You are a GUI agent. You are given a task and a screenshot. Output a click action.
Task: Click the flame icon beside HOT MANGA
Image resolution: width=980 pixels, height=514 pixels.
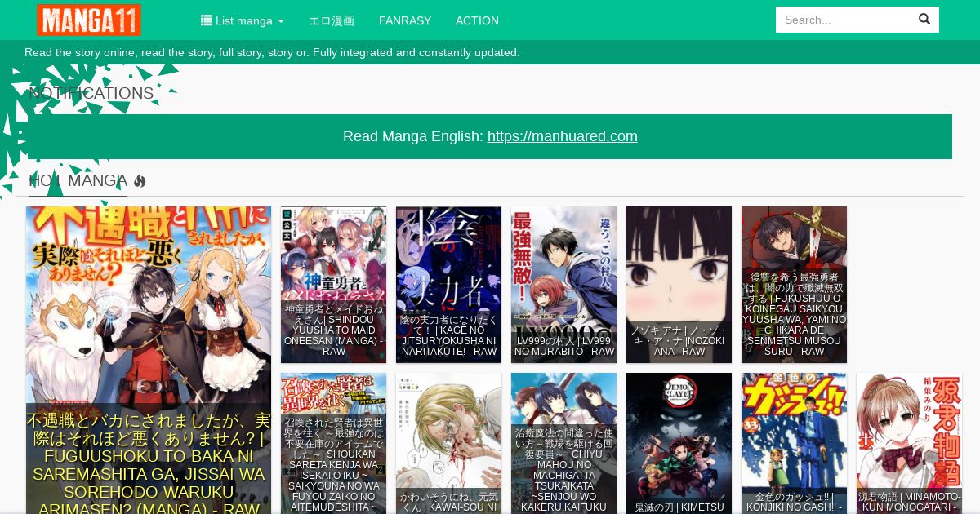[x=140, y=181]
